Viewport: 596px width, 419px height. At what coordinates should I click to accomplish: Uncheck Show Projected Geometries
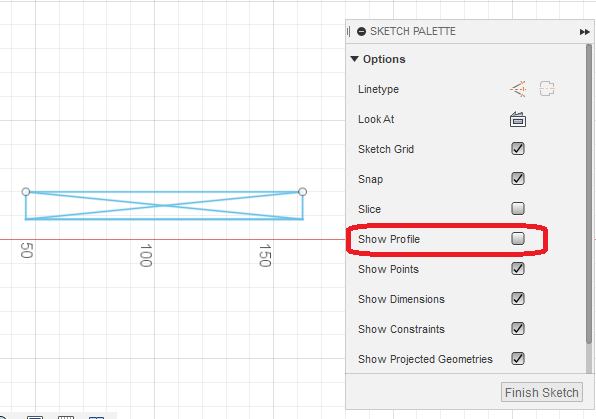[x=518, y=359]
